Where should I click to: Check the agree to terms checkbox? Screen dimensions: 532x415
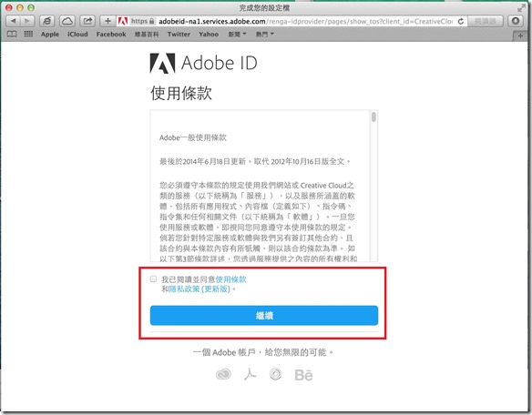click(153, 279)
